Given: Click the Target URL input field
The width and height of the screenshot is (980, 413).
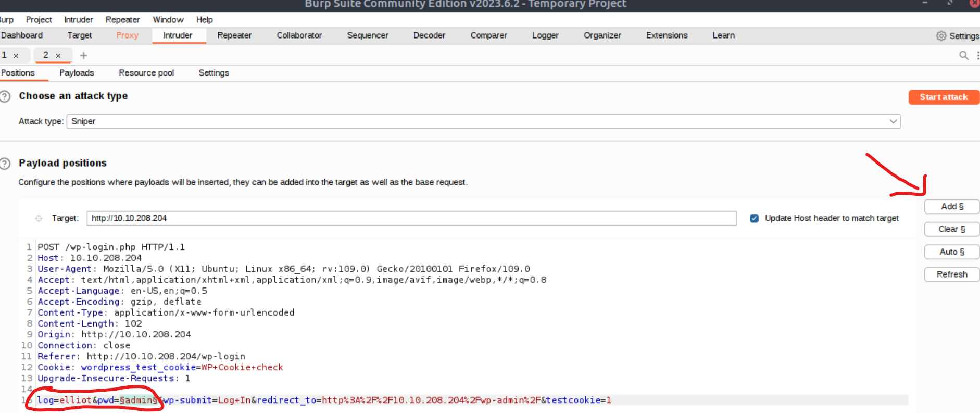Looking at the screenshot, I should [411, 218].
